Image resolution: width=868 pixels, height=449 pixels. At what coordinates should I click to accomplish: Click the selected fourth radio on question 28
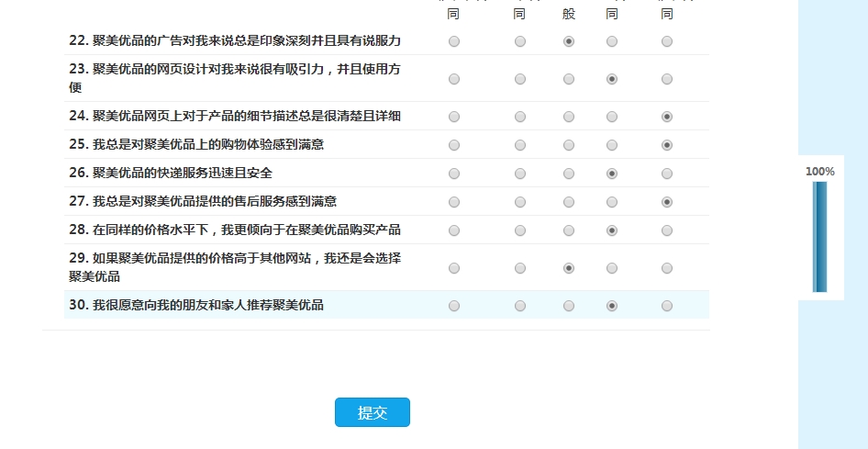click(x=612, y=230)
